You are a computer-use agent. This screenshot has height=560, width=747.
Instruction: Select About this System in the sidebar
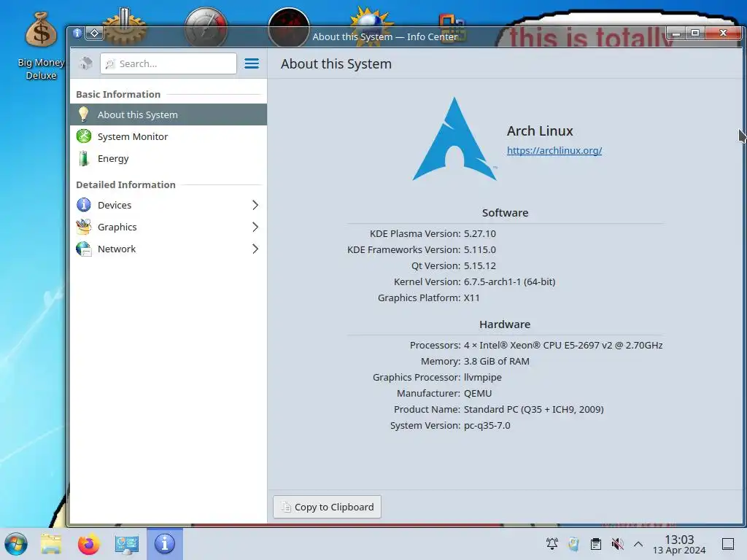(x=169, y=114)
